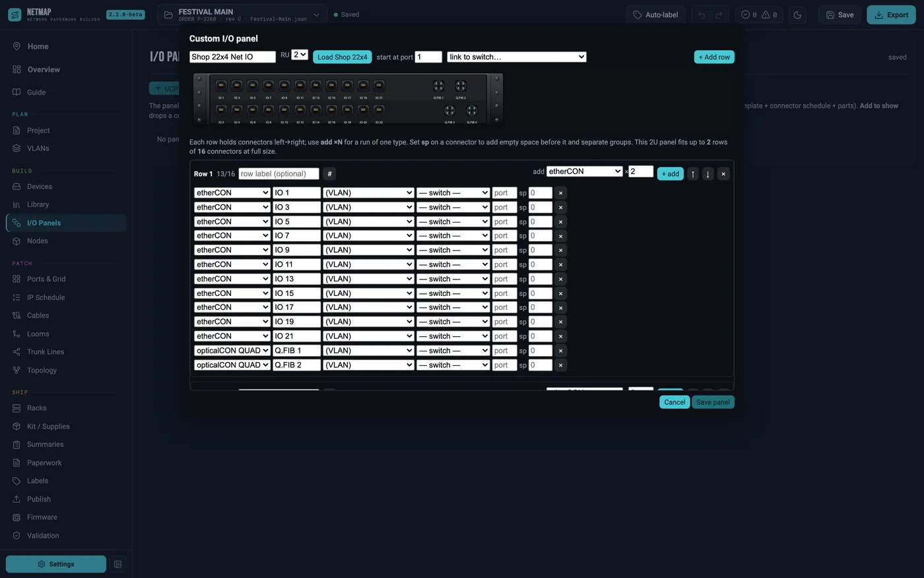
Task: Open Publish page
Action: click(66, 499)
